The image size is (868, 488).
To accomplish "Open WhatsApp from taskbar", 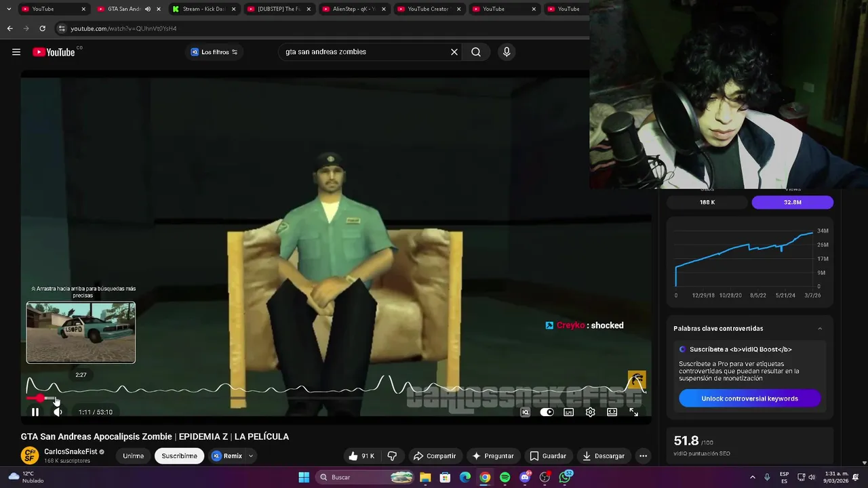I will tap(565, 477).
